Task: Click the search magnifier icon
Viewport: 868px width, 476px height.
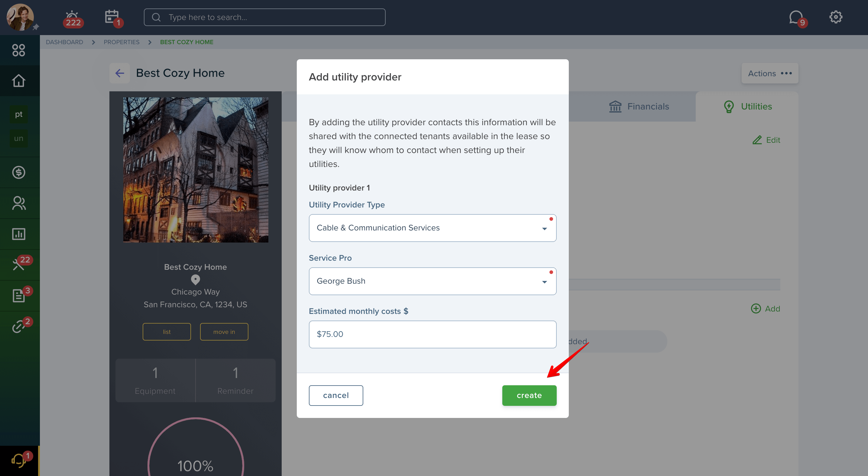Action: point(156,17)
